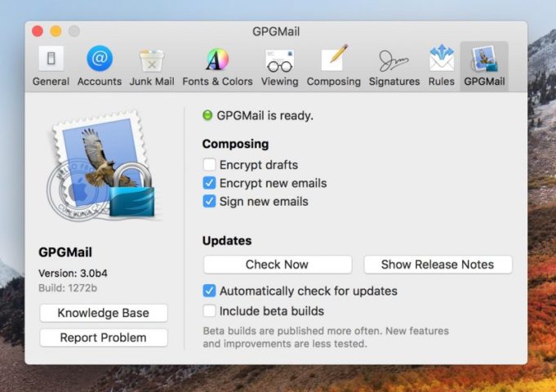This screenshot has width=556, height=392.
Task: Disable Automatically check for updates
Action: point(209,291)
